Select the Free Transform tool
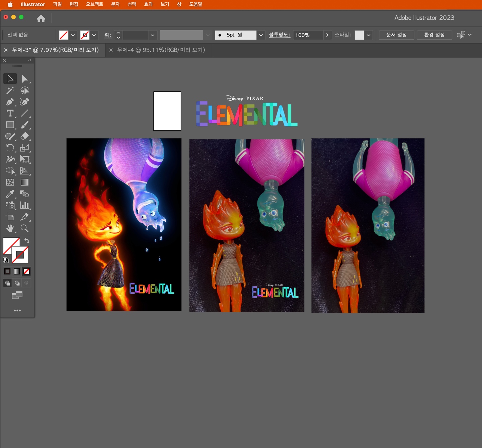Image resolution: width=482 pixels, height=448 pixels. [x=25, y=159]
